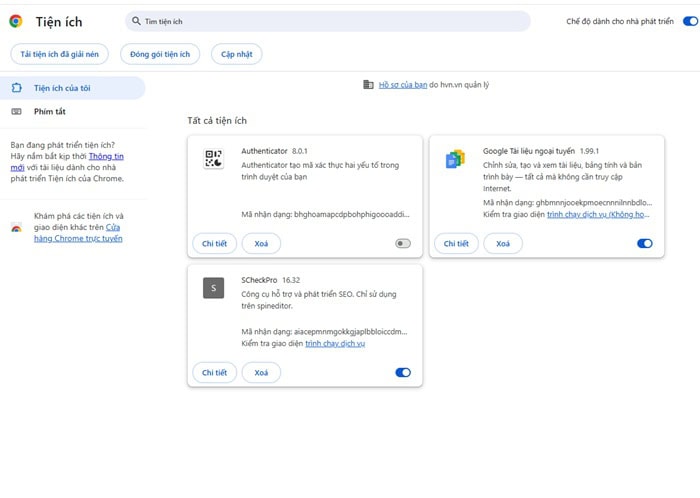
Task: Click the keyboard shortcuts icon in sidebar
Action: click(x=16, y=111)
